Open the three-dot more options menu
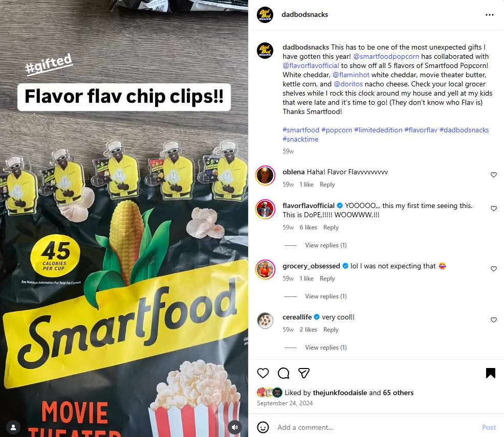 pyautogui.click(x=490, y=15)
